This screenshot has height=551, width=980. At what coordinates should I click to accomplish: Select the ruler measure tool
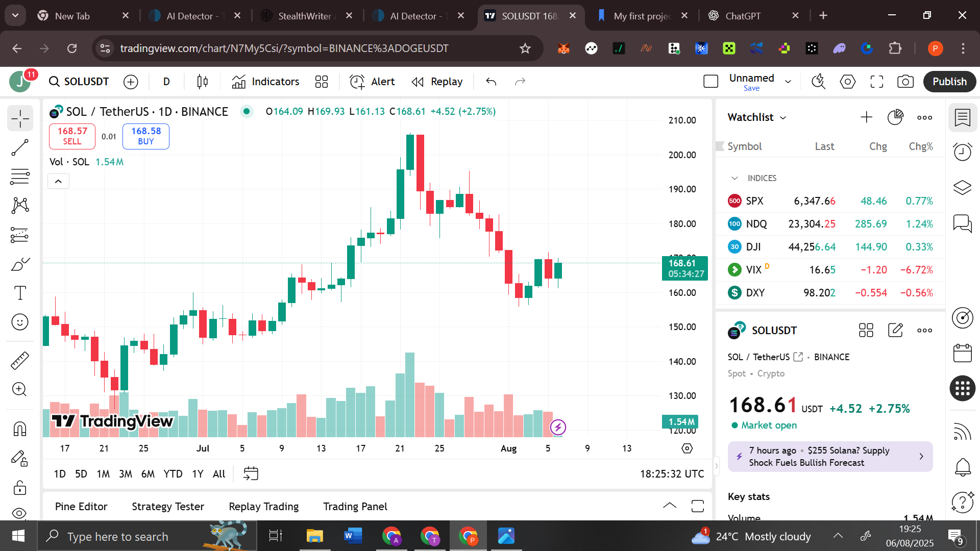pyautogui.click(x=20, y=360)
